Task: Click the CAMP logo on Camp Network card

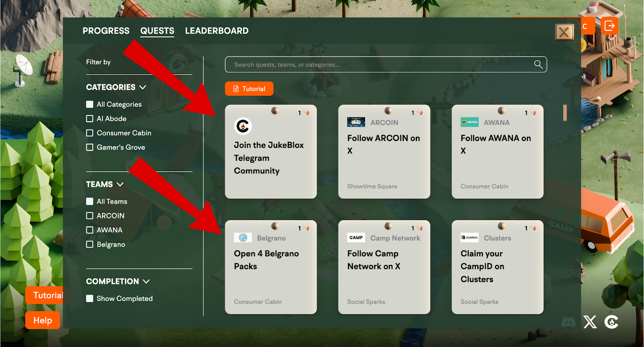Action: 356,238
